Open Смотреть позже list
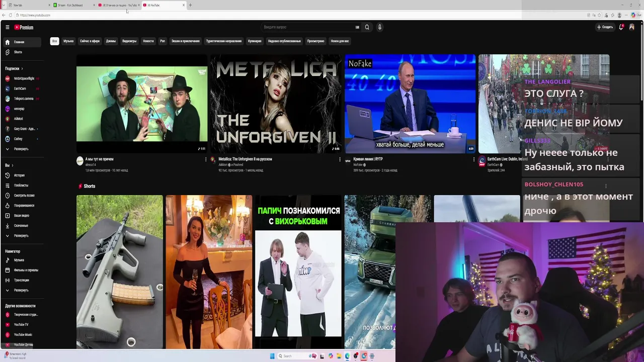This screenshot has width=644, height=362. tap(24, 196)
